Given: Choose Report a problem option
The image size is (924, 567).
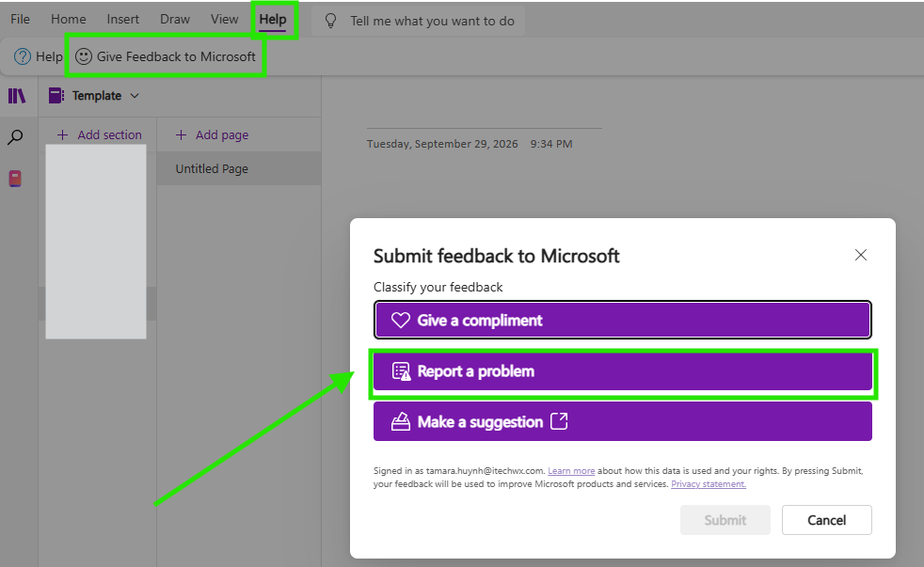Looking at the screenshot, I should [x=622, y=370].
